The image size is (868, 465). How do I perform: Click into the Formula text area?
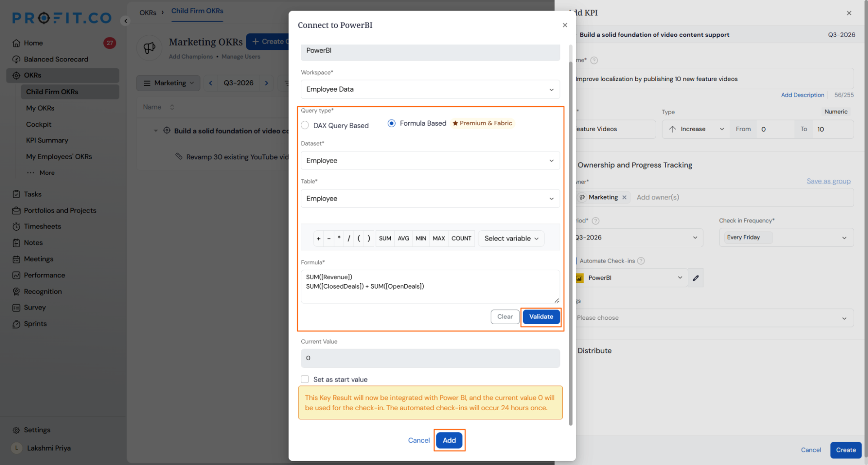point(430,286)
